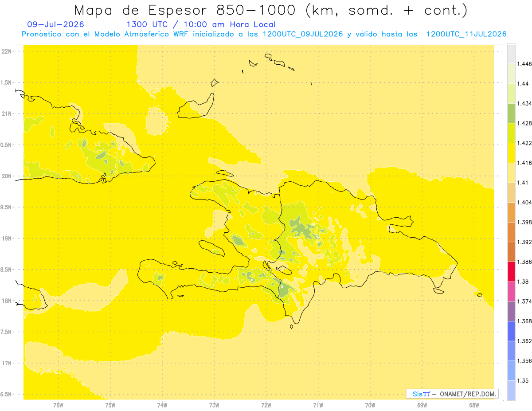532x411 pixels.
Task: Click the '20N' latitude label
Action: [x=7, y=176]
